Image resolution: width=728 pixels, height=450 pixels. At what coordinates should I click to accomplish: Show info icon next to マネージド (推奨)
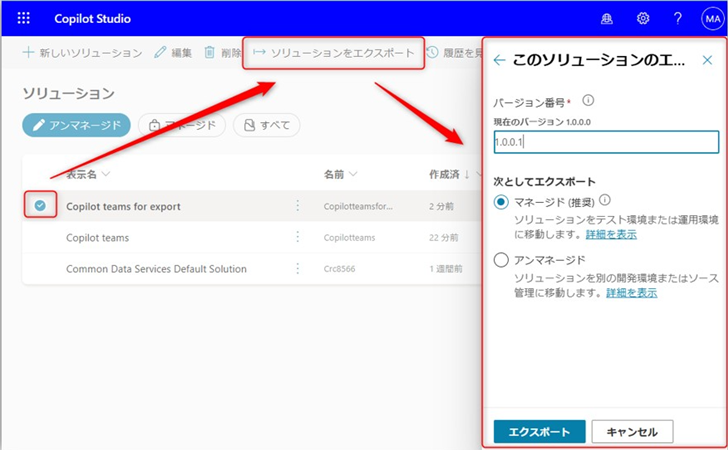(x=604, y=200)
